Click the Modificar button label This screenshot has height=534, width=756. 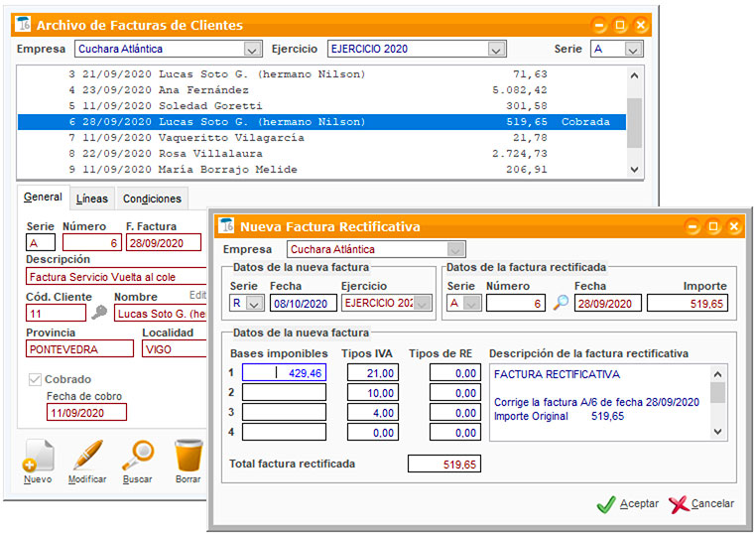coord(87,479)
